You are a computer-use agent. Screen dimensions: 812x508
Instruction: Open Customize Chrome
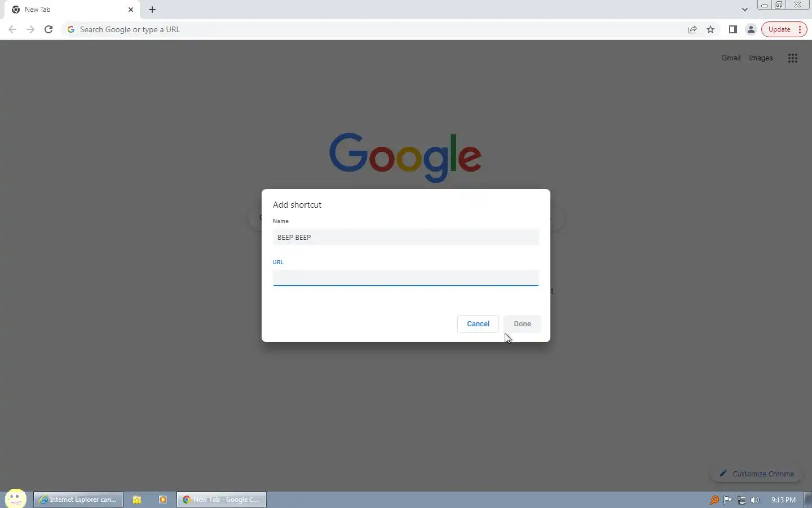[757, 474]
